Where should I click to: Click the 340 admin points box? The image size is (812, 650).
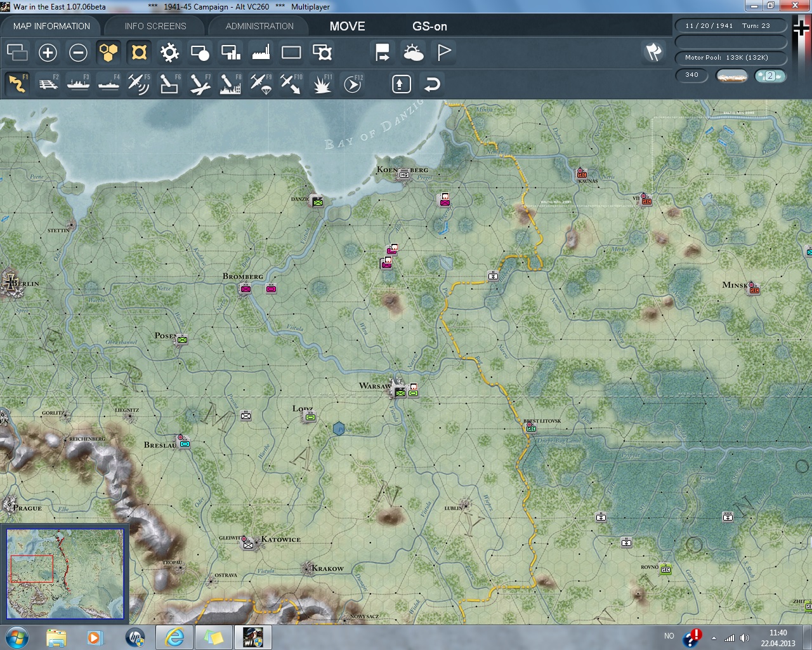coord(691,75)
